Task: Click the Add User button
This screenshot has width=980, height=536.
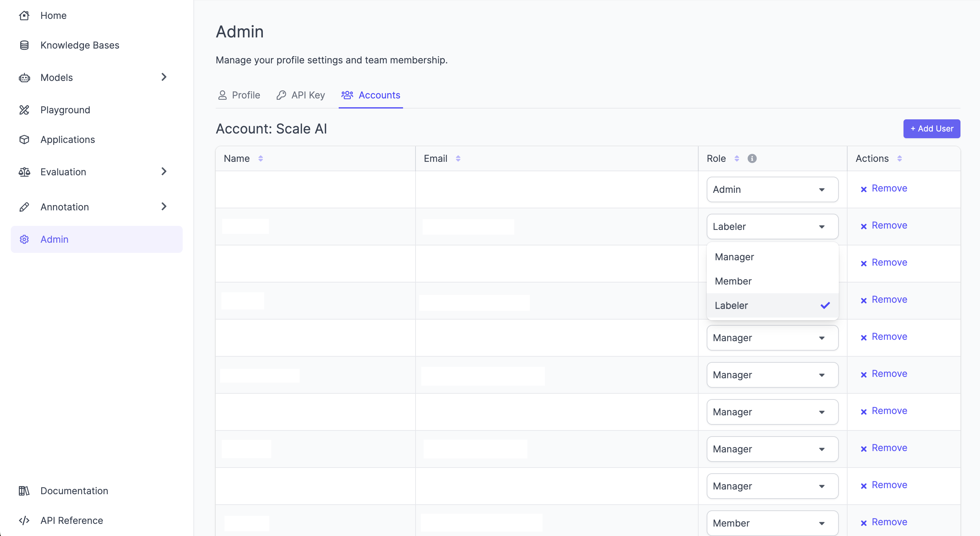Action: coord(931,129)
